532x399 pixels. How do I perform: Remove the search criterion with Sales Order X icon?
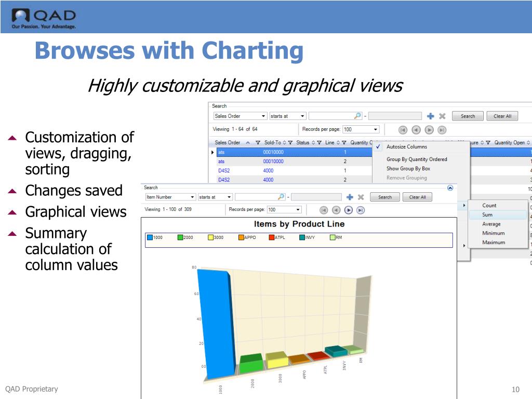click(442, 116)
